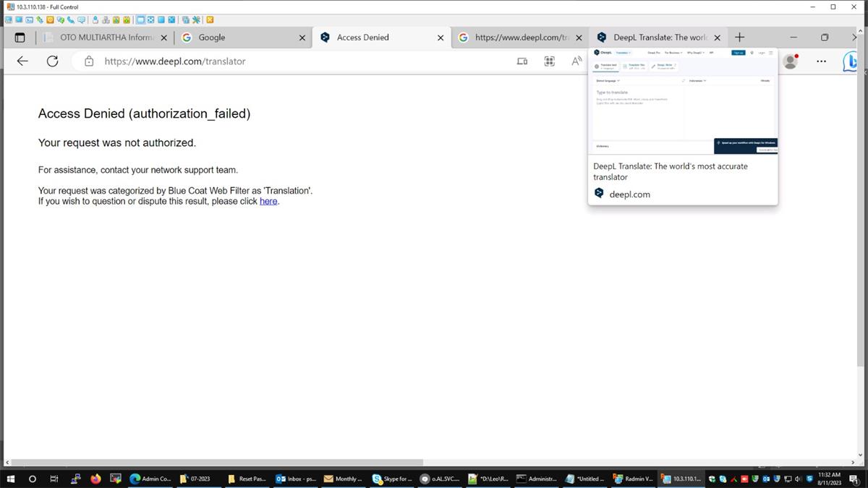
Task: Open the browser profile avatar
Action: (790, 61)
